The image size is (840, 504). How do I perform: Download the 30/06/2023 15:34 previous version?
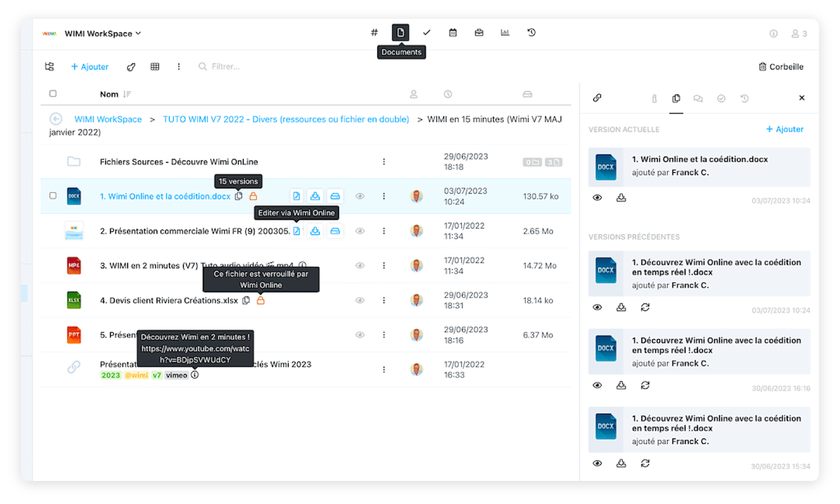[621, 463]
